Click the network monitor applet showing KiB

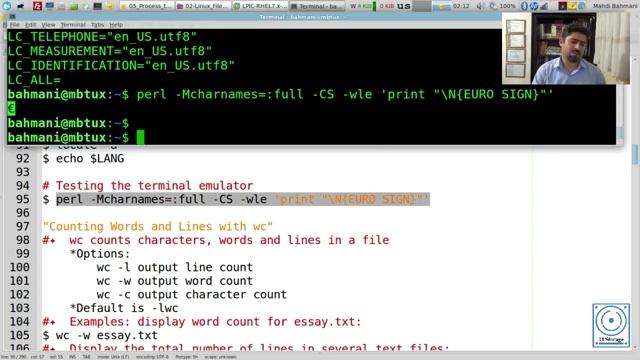pyautogui.click(x=372, y=6)
